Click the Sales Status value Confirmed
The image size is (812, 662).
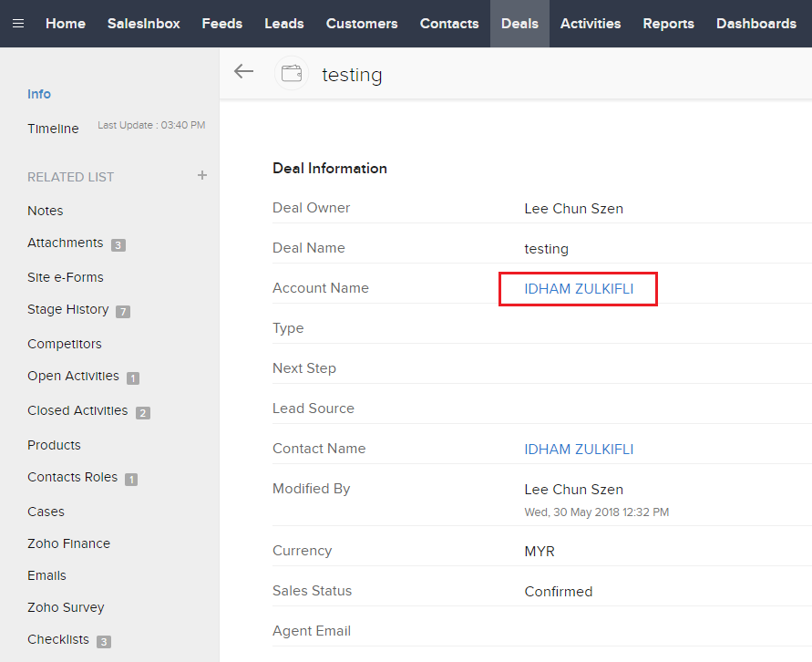[559, 591]
